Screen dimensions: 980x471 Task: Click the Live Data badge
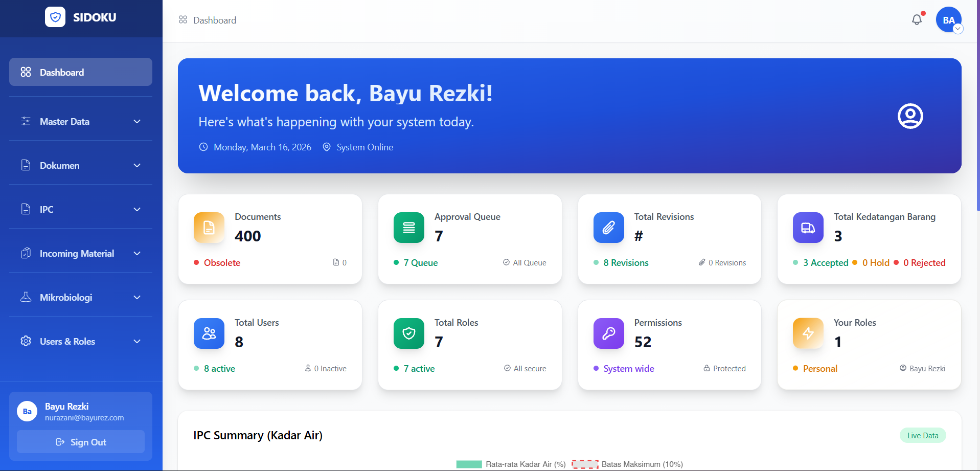click(922, 435)
